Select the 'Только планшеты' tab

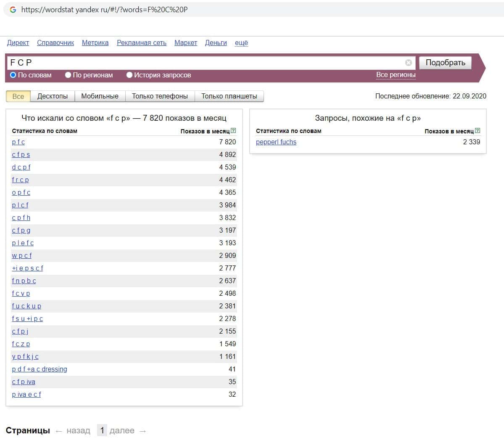coord(229,96)
